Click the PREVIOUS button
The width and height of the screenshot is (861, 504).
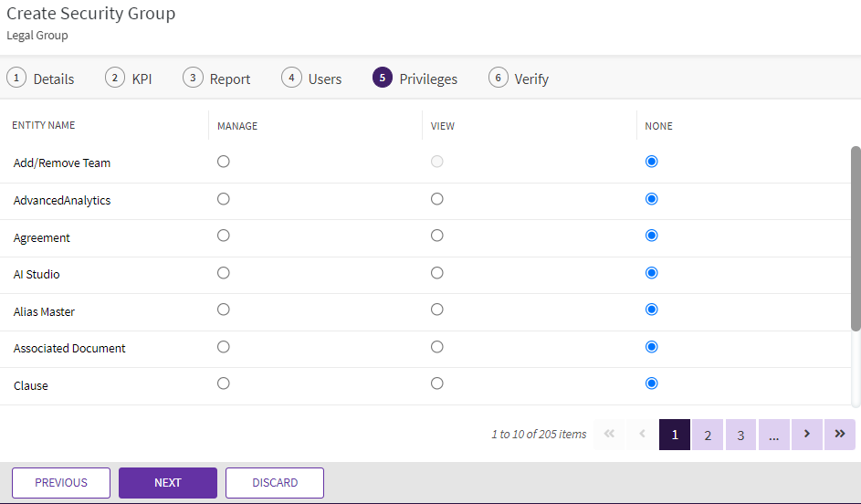click(x=61, y=483)
